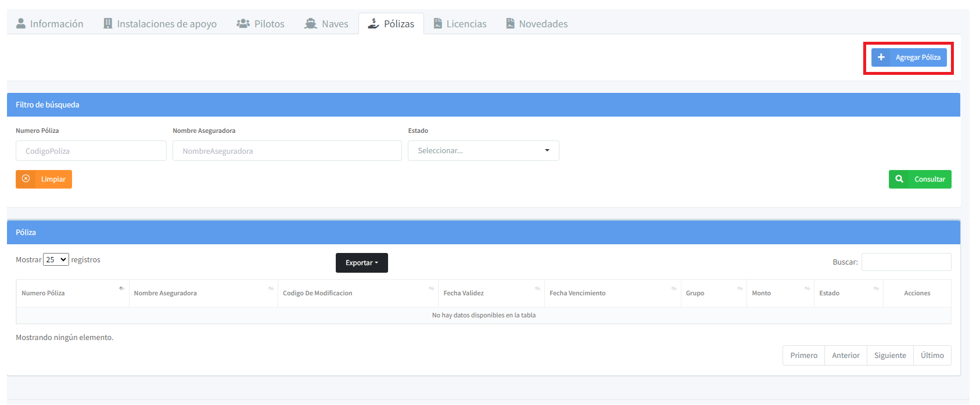Image resolution: width=980 pixels, height=405 pixels.
Task: Click the circled X icon on Limpiar
Action: [26, 179]
